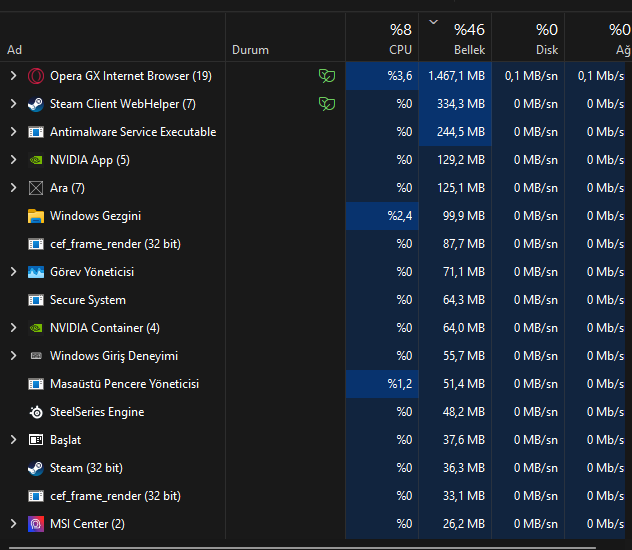632x550 pixels.
Task: Click the 26,2 MB memory value
Action: (464, 524)
